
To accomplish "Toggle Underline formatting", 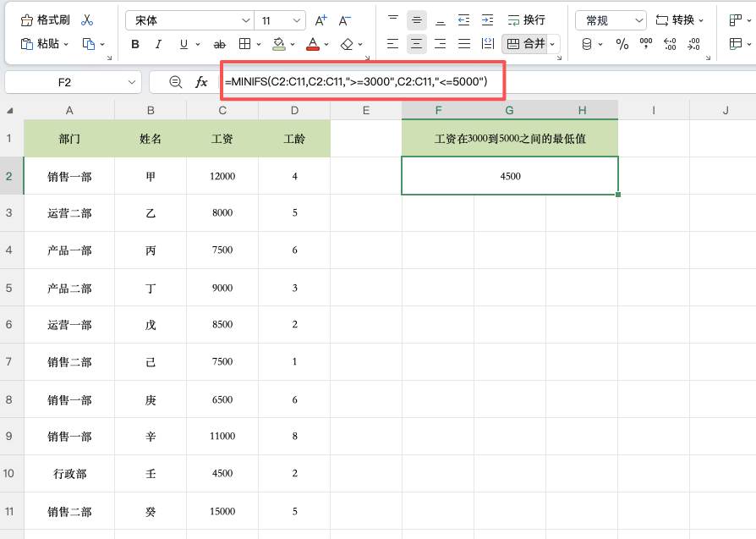I will click(x=184, y=44).
